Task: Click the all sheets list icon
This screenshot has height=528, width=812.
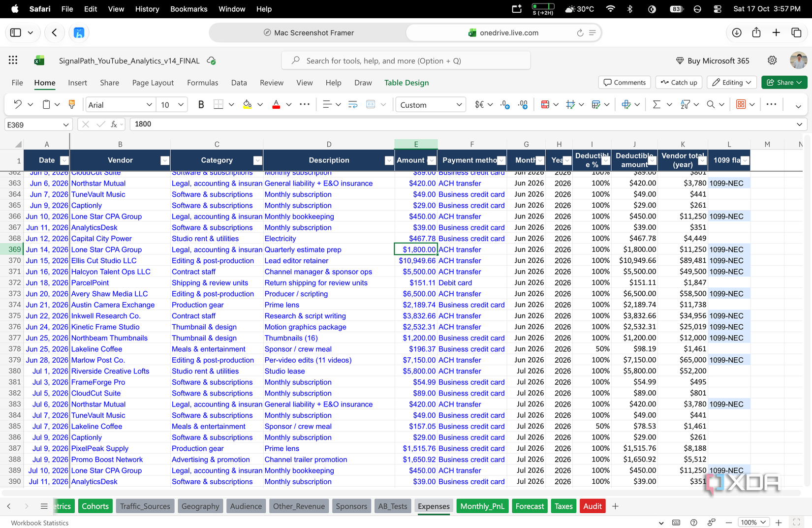Action: click(44, 506)
